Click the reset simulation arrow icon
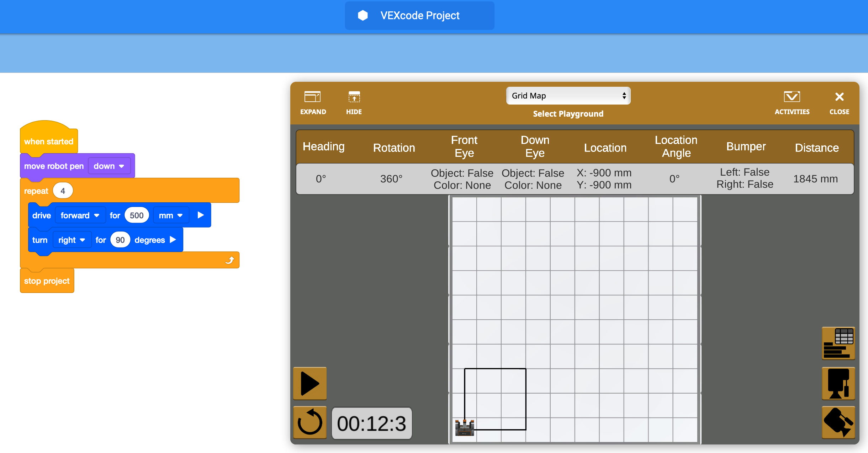The height and width of the screenshot is (453, 868). 309,422
